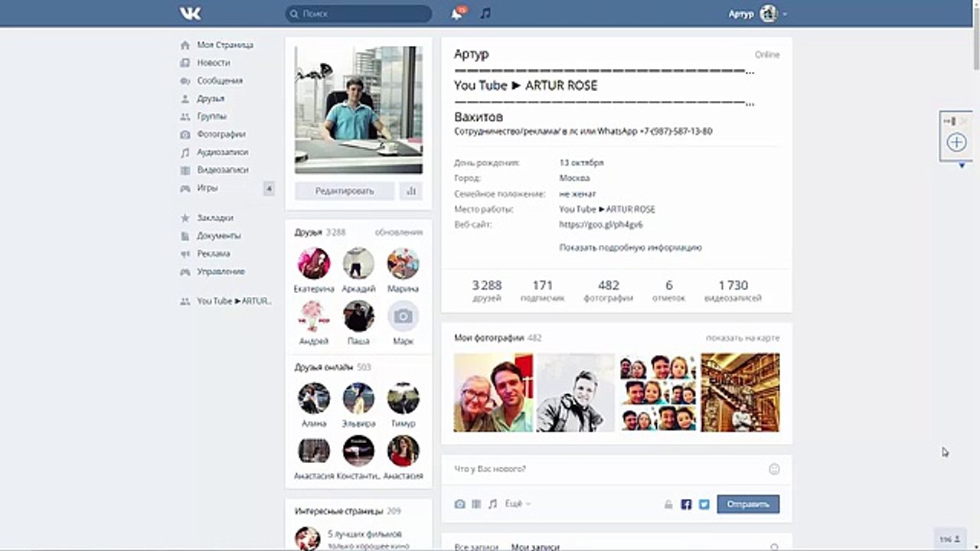This screenshot has width=980, height=551.
Task: Open online friend Тимур's avatar
Action: click(403, 399)
